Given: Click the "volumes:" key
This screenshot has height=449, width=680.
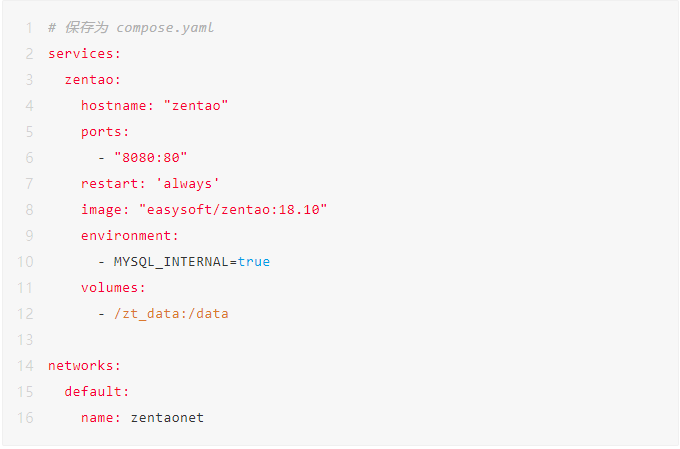Looking at the screenshot, I should pyautogui.click(x=114, y=287).
